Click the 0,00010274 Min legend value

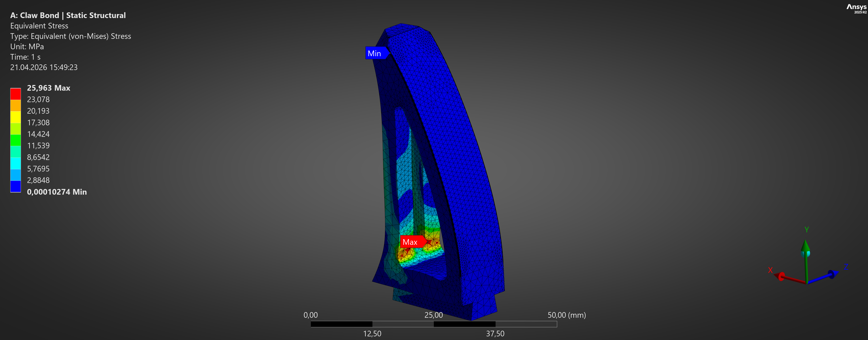tap(57, 192)
